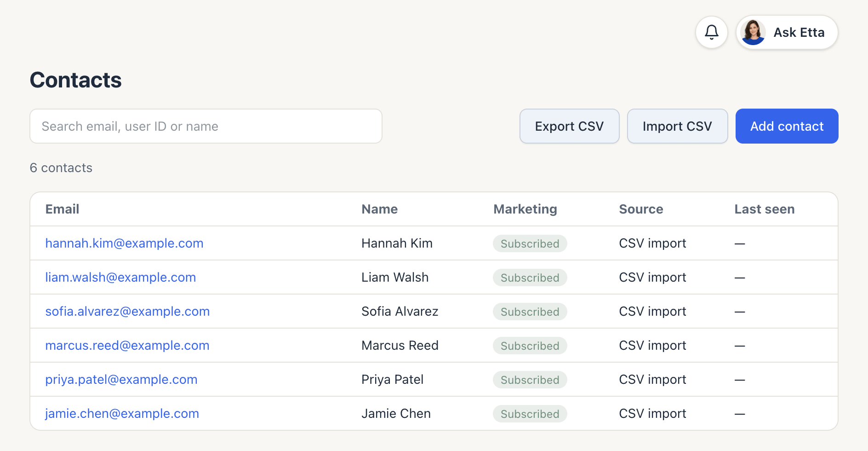Click Hannah Kim's Subscribed badge
The image size is (868, 451).
point(530,243)
